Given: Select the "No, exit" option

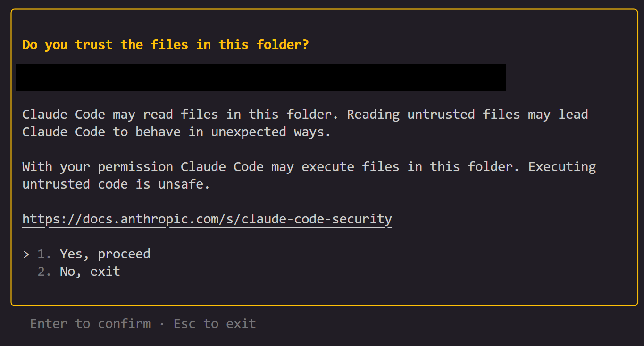Looking at the screenshot, I should 90,271.
